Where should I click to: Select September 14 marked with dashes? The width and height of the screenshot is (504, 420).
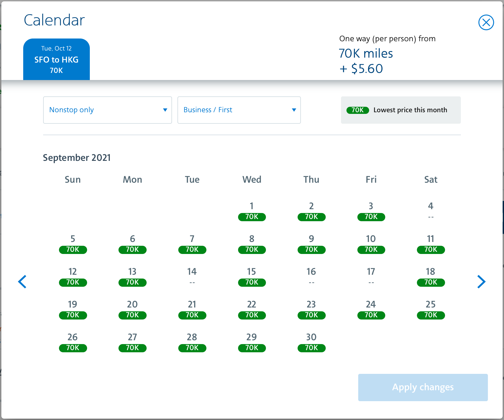192,276
